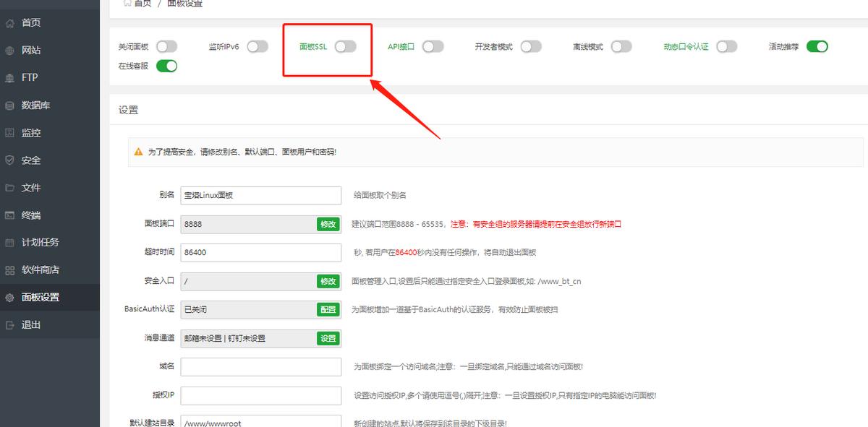Viewport: 868px width, 427px height.
Task: Open 配置 for BasicAuth认证
Action: pos(328,309)
